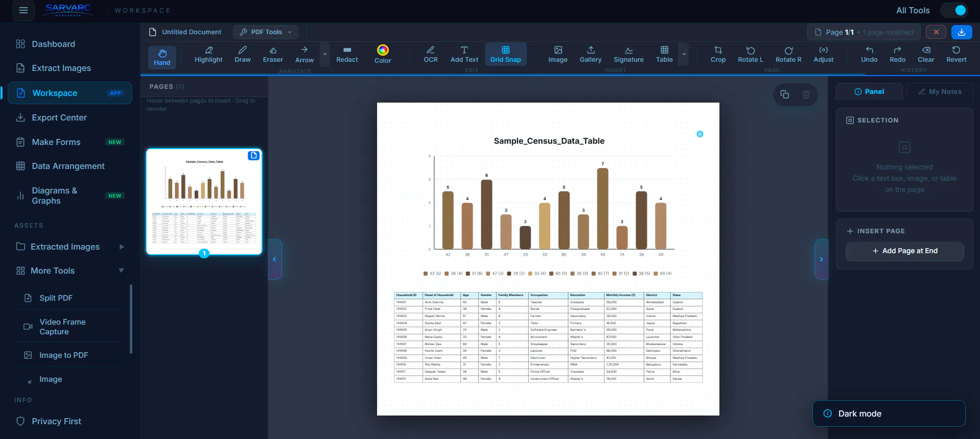The height and width of the screenshot is (439, 980).
Task: Click Add Page at End
Action: [904, 251]
